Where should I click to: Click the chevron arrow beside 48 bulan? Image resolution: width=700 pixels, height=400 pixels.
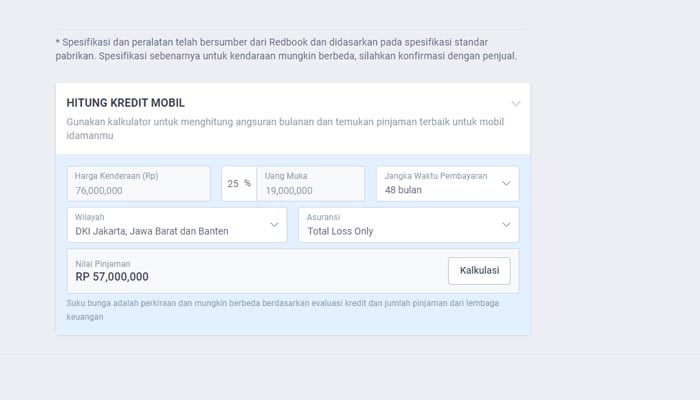[506, 184]
